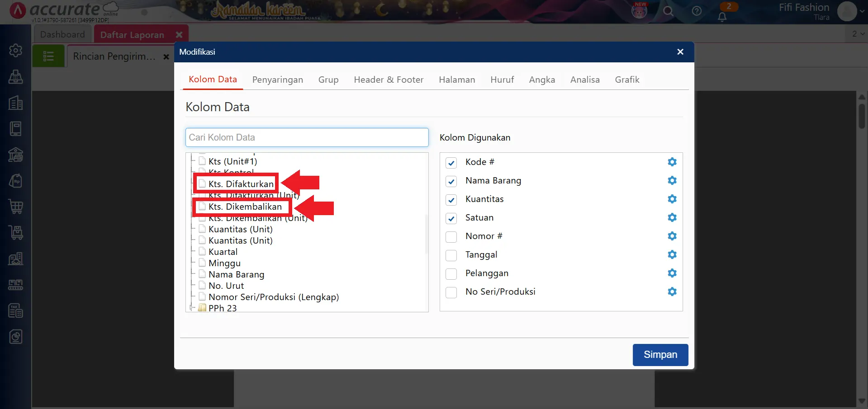Open the help question mark icon

pyautogui.click(x=697, y=11)
